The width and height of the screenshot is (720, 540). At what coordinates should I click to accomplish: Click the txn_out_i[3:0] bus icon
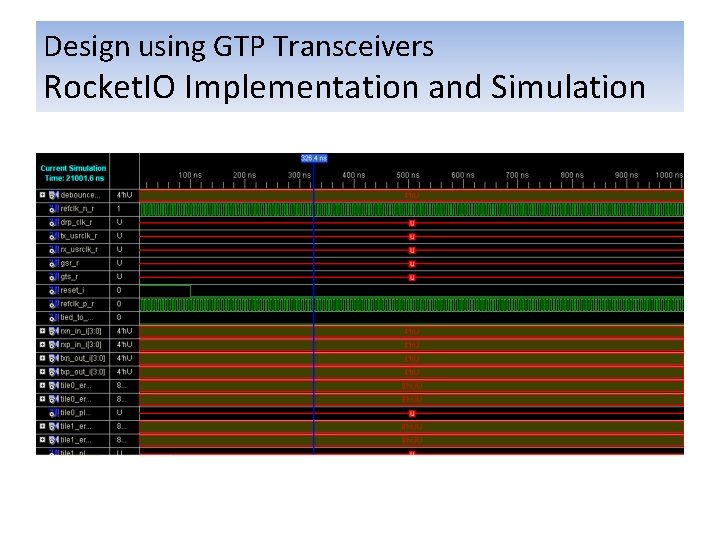coord(54,359)
